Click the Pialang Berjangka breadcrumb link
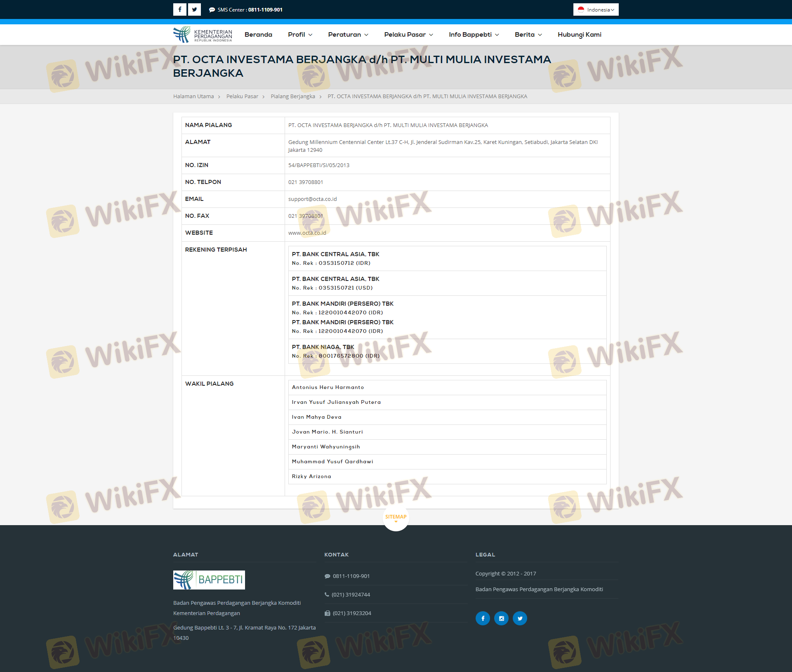The height and width of the screenshot is (672, 792). tap(292, 97)
